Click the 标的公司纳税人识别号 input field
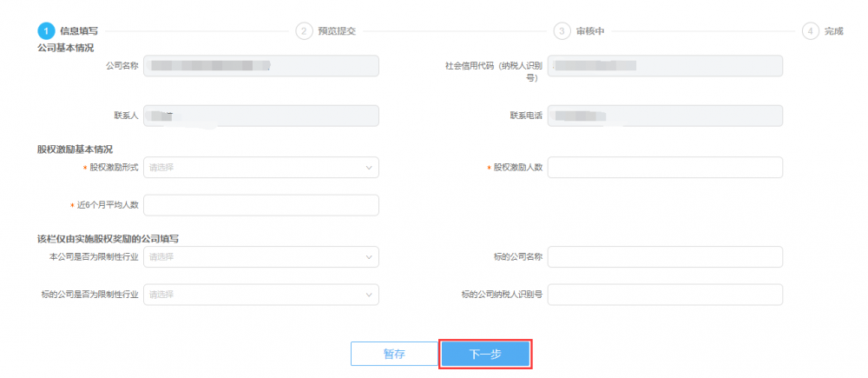The image size is (868, 378). (x=665, y=295)
